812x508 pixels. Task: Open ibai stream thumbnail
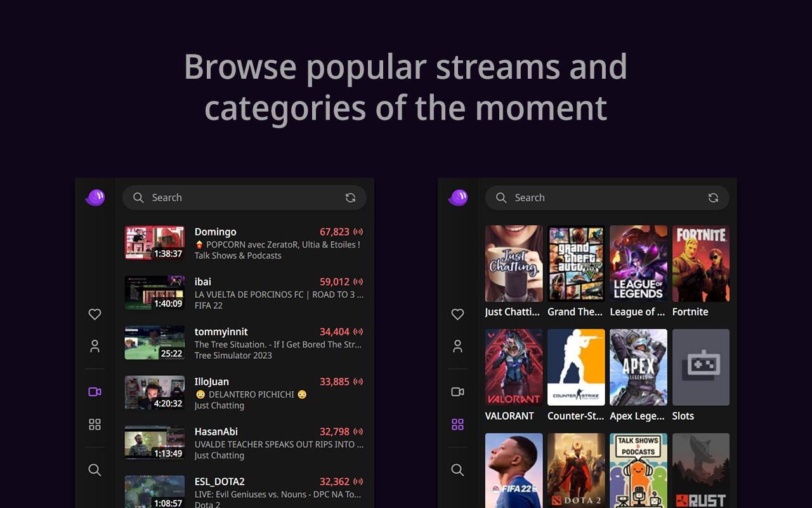click(155, 293)
